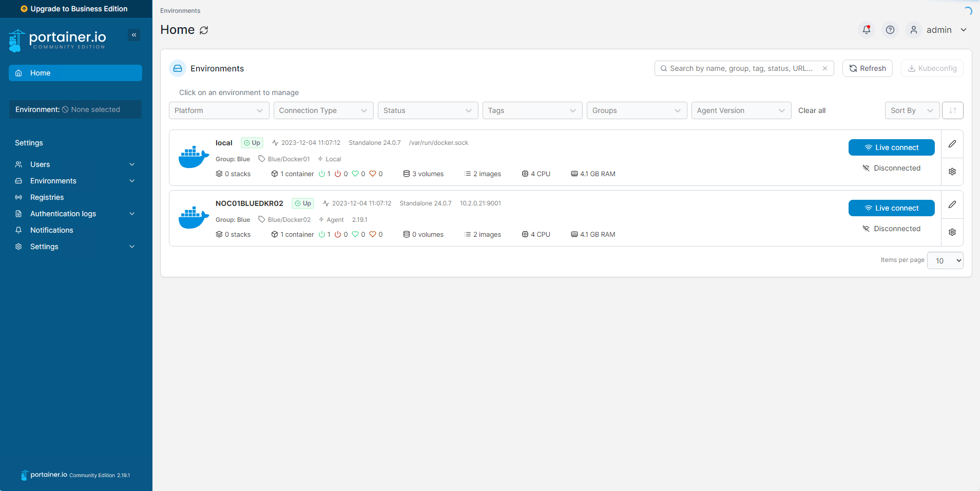The width and height of the screenshot is (980, 491).
Task: Collapse the sidebar with double-chevron icon
Action: pos(134,35)
